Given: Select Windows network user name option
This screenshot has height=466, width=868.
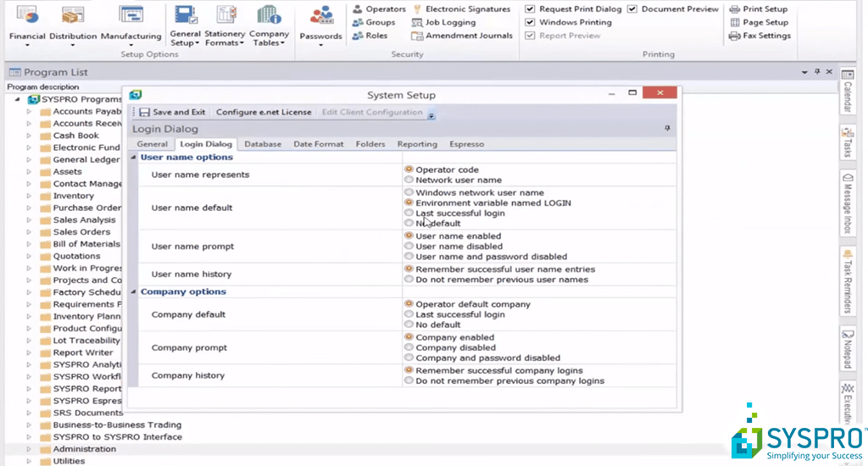Looking at the screenshot, I should coord(409,192).
